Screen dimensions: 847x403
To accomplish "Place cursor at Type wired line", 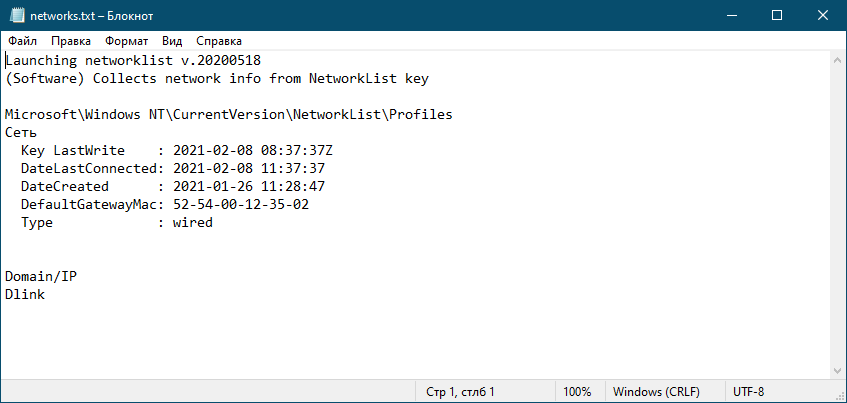I will [x=117, y=223].
